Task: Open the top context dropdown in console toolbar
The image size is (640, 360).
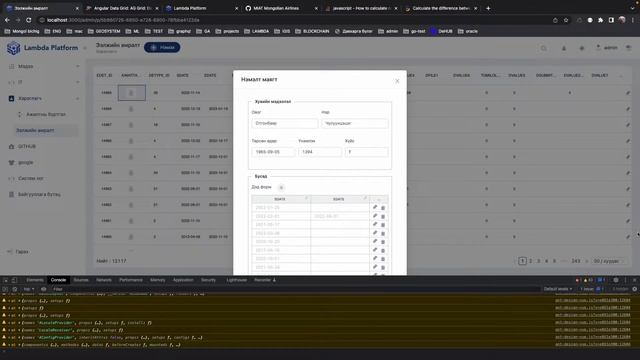Action: pyautogui.click(x=28, y=289)
